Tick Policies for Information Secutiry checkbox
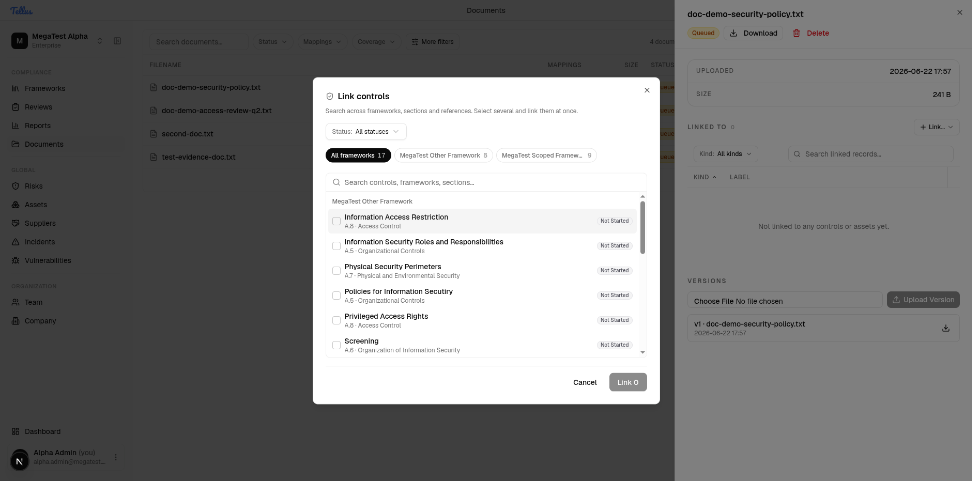Viewport: 980px width, 481px height. pyautogui.click(x=336, y=296)
